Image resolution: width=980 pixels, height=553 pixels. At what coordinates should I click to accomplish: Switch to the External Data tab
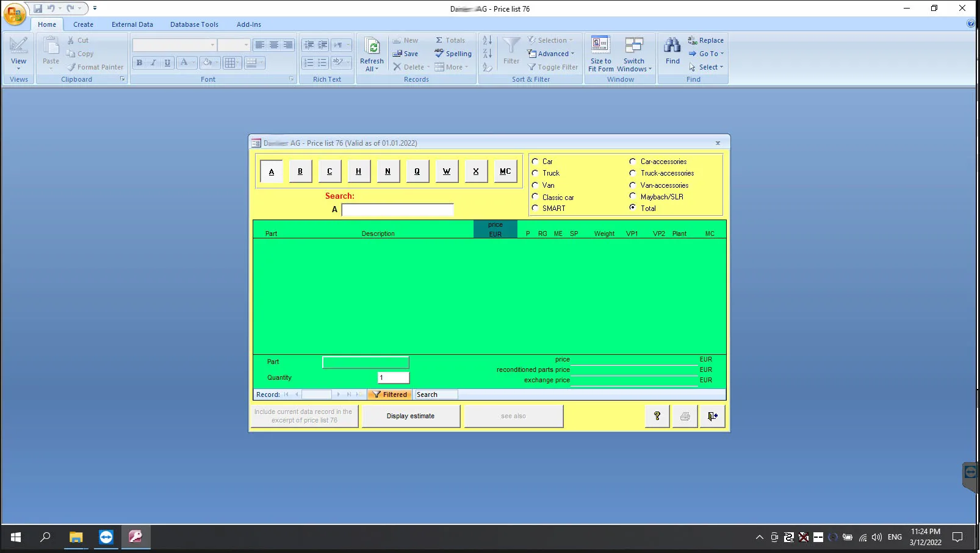(132, 24)
